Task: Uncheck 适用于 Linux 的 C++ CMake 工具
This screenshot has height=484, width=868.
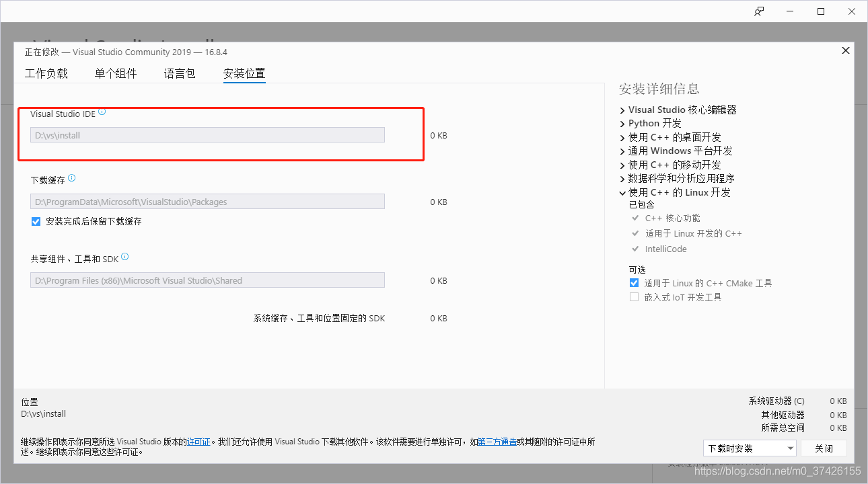Action: [x=634, y=283]
